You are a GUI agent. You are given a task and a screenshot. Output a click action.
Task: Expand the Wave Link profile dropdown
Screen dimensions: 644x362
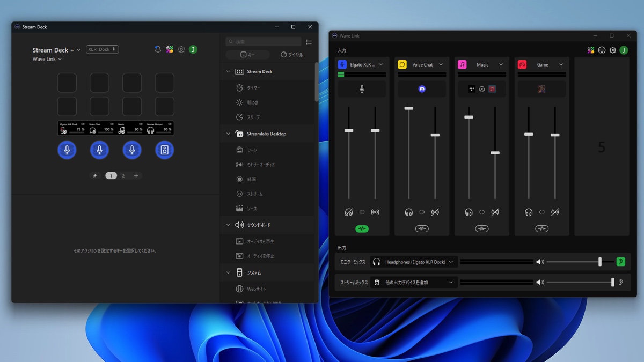click(47, 59)
